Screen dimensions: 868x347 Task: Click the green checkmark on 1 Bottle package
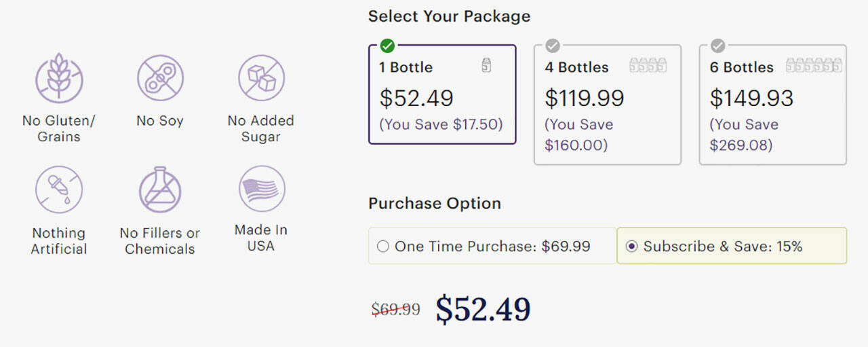[387, 46]
